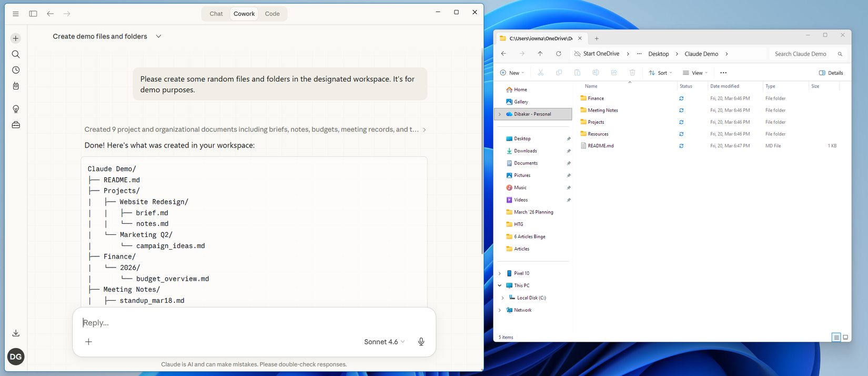Open the New dropdown in File Explorer
Viewport: 868px width, 376px height.
click(512, 73)
